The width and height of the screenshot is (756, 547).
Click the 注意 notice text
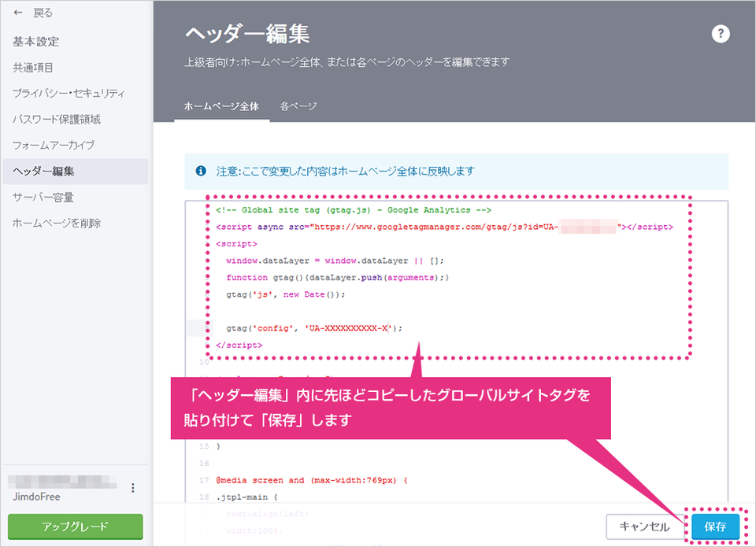point(345,171)
